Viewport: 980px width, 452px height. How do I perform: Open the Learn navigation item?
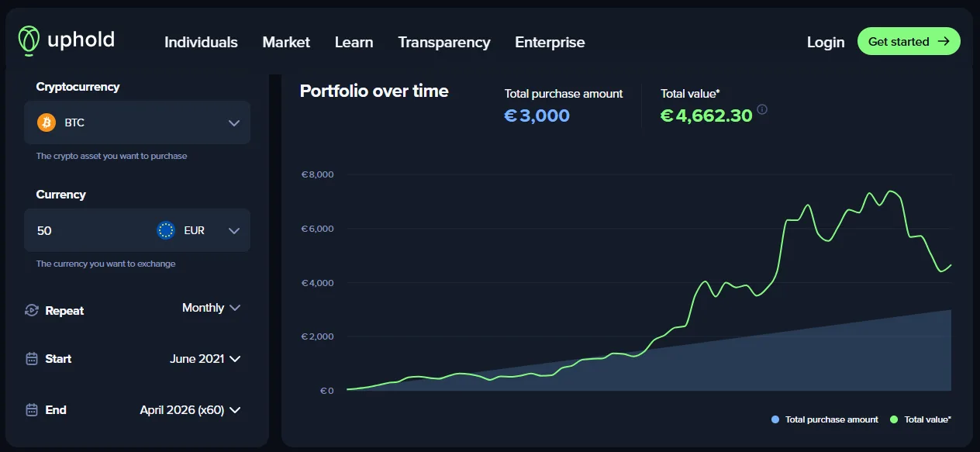(x=354, y=43)
